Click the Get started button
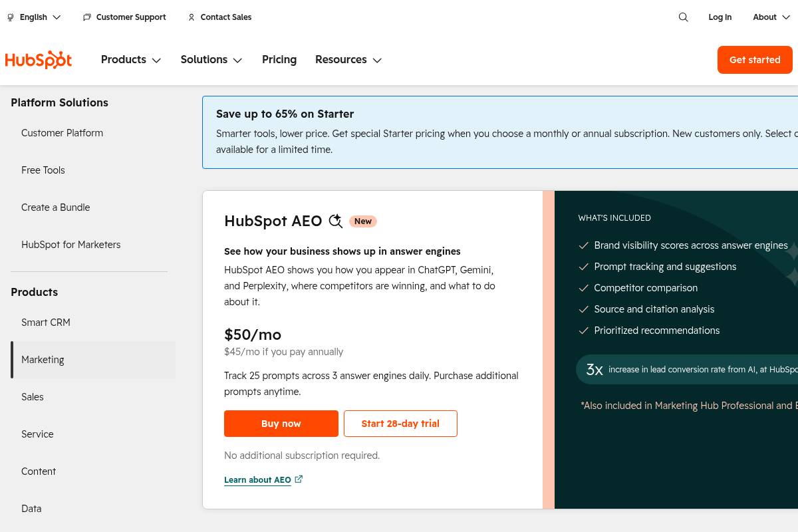This screenshot has height=532, width=798. [755, 60]
